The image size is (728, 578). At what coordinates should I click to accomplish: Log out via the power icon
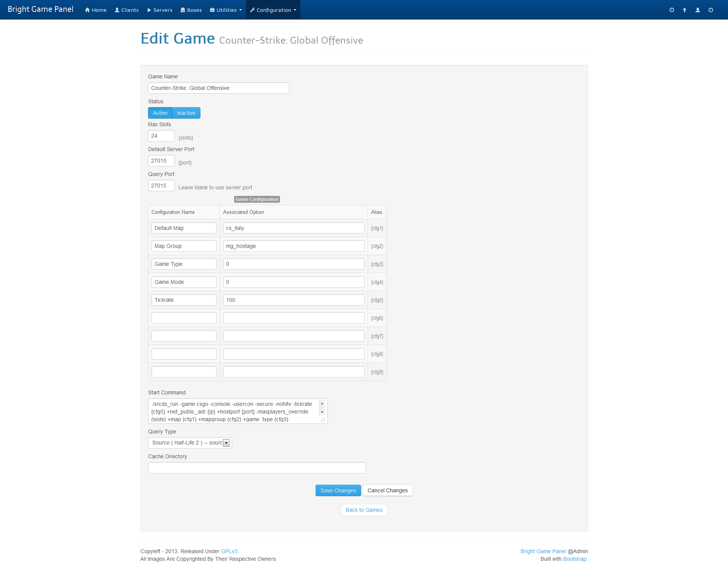click(x=710, y=10)
